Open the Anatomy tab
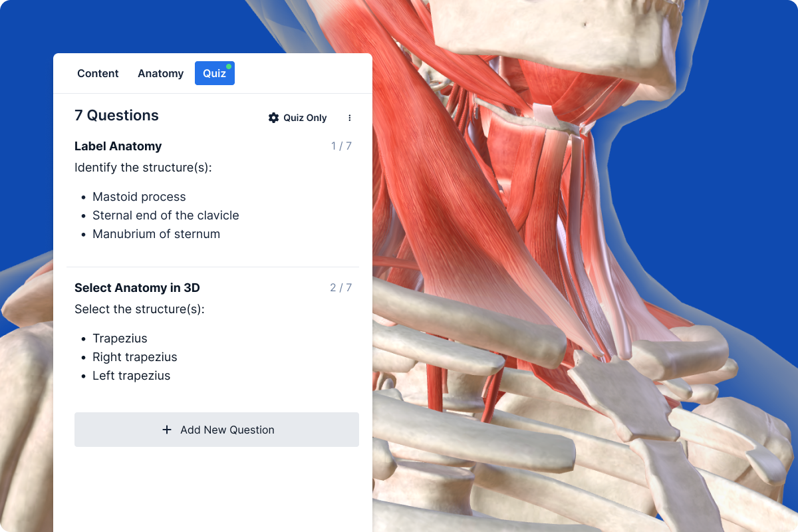Screen dimensions: 798x532 click(x=160, y=73)
